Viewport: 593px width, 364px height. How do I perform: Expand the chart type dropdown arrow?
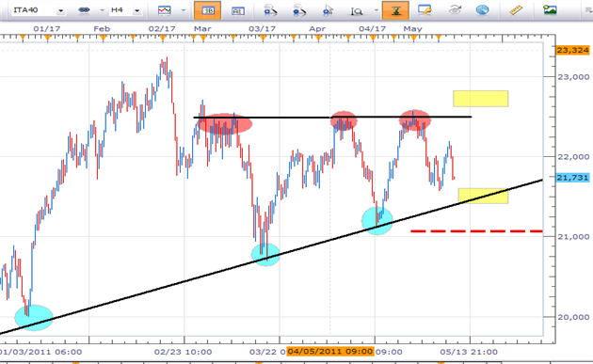pos(184,10)
